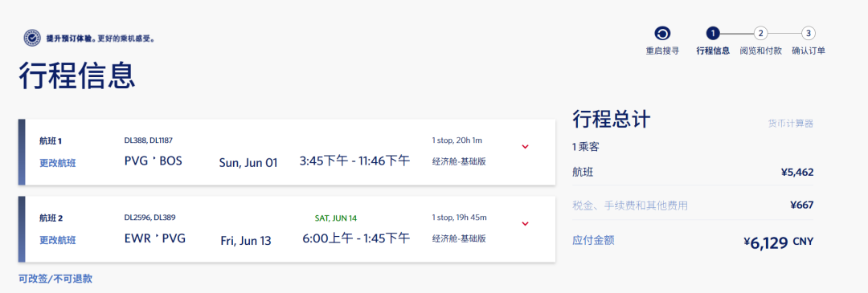Viewport: 868px width, 293px height.
Task: Click the 行程信息 step label
Action: (x=712, y=51)
